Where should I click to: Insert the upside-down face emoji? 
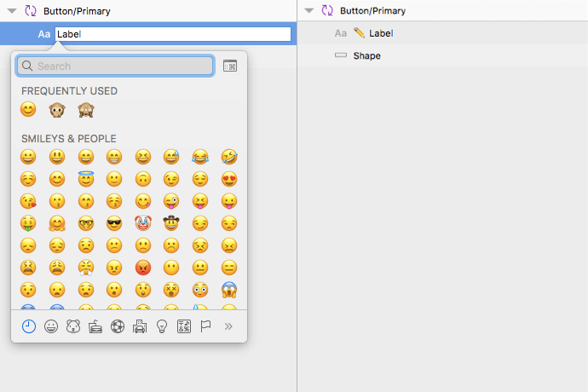[143, 179]
